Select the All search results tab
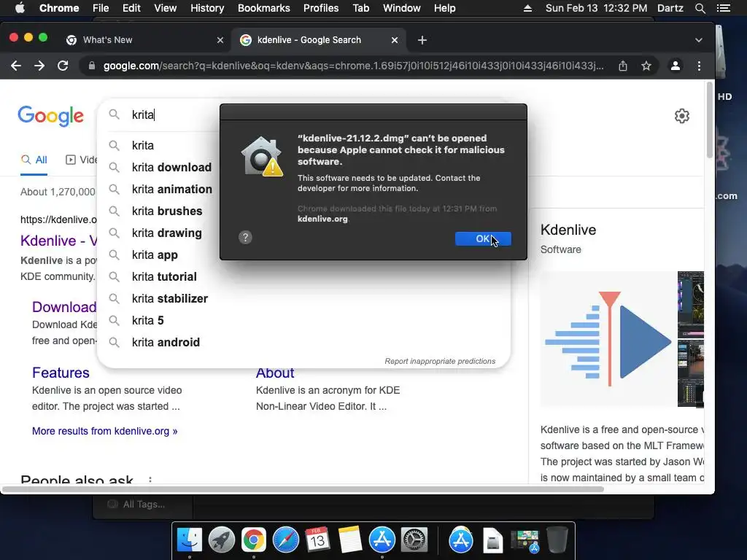This screenshot has width=747, height=560. click(x=34, y=160)
